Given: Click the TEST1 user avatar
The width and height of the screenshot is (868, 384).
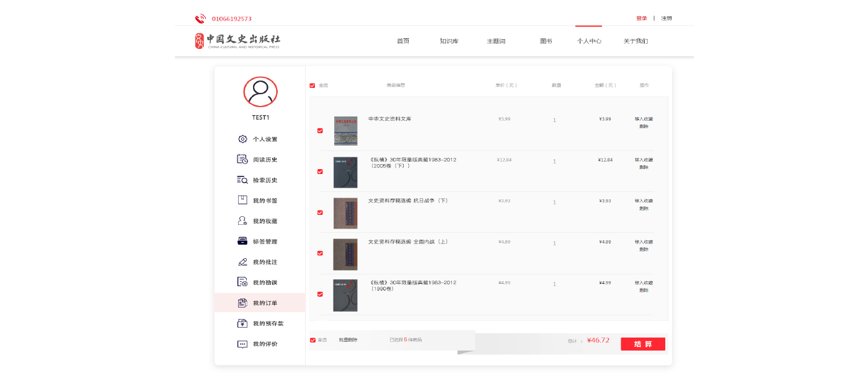Looking at the screenshot, I should click(x=260, y=92).
